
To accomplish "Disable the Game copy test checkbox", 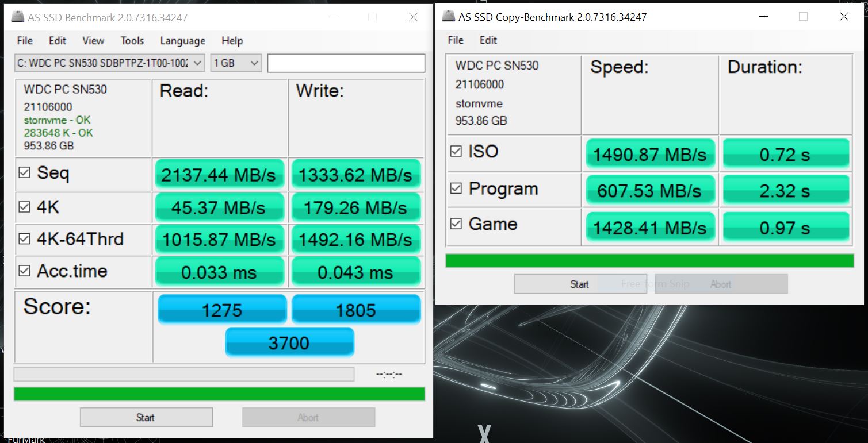I will [456, 224].
